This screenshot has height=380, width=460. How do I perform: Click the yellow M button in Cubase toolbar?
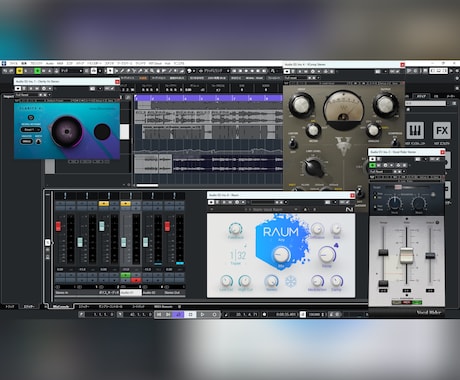19,71
